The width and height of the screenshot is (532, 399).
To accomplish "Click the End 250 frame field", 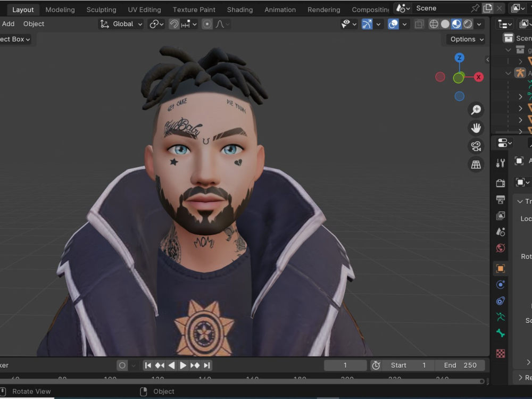I will click(460, 365).
